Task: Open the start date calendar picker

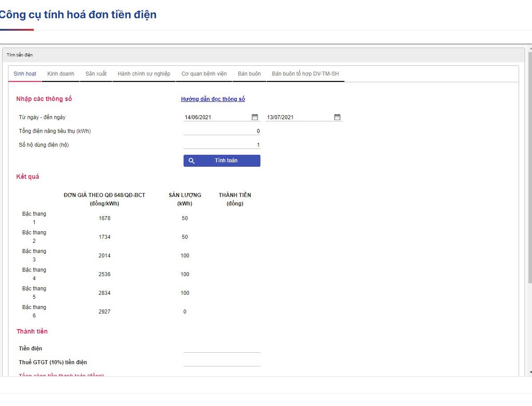Action: coord(255,117)
